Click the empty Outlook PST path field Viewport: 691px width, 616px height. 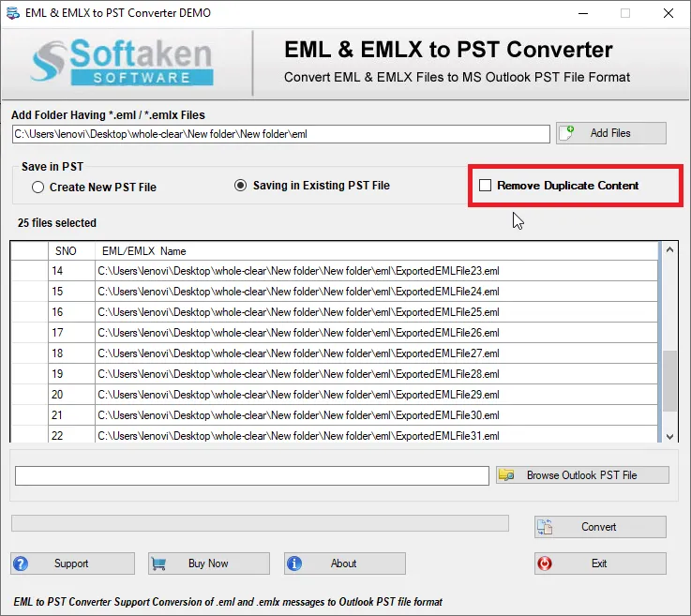click(x=252, y=476)
